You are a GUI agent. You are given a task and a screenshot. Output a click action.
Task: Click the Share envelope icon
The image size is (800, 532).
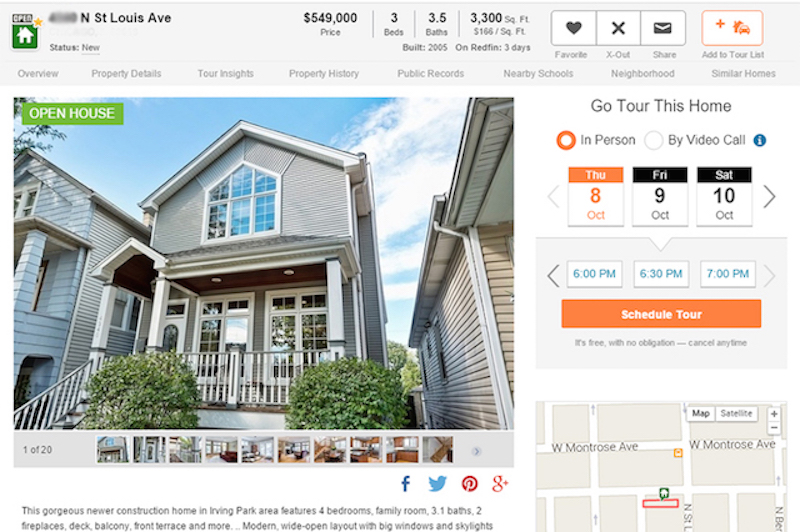coord(662,28)
